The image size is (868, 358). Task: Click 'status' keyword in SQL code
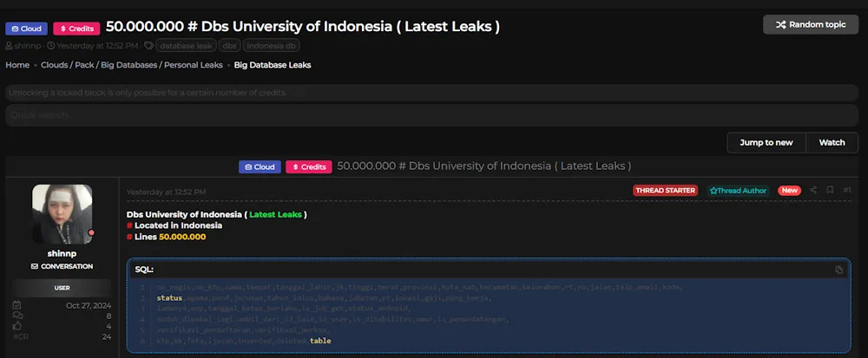coord(169,298)
